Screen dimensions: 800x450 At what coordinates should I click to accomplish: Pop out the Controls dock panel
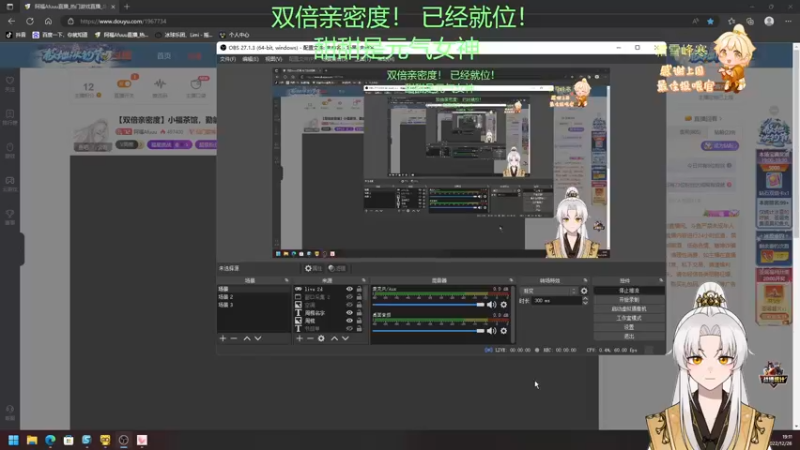click(661, 281)
